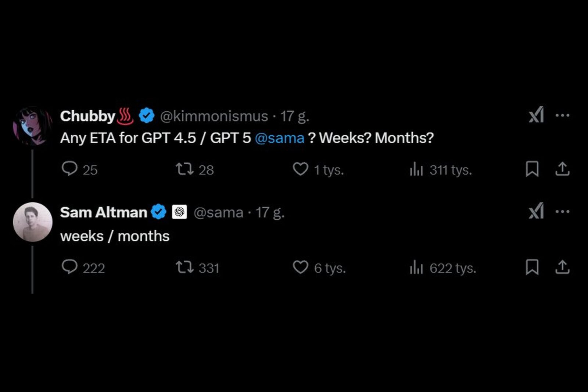Like Chubby's tweet
Screen dimensions: 588x392
300,169
